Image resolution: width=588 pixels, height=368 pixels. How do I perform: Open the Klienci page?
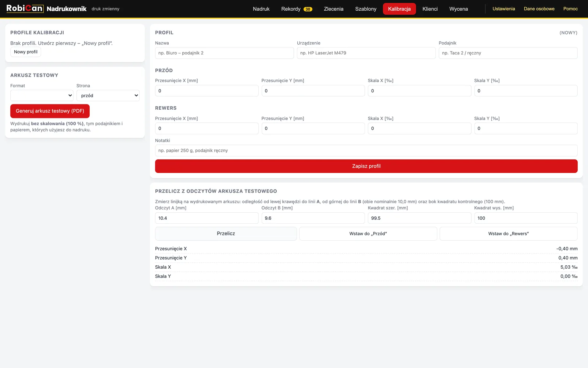430,9
